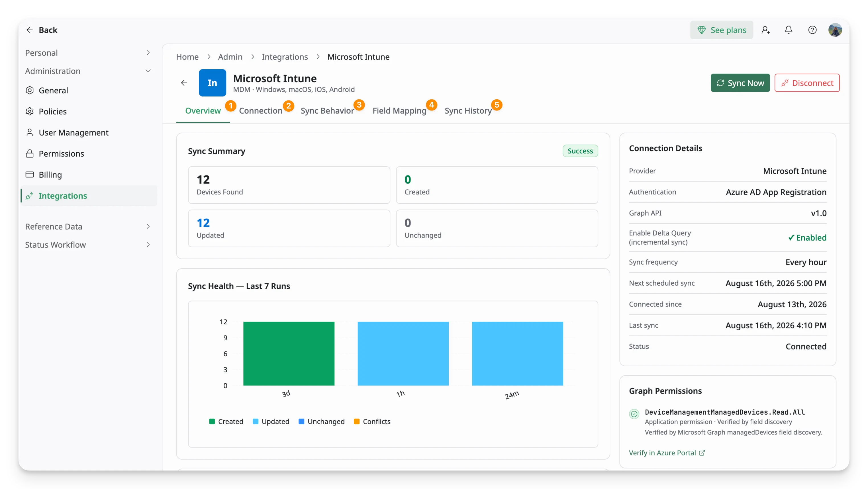Switch to the Connection tab

tap(260, 111)
